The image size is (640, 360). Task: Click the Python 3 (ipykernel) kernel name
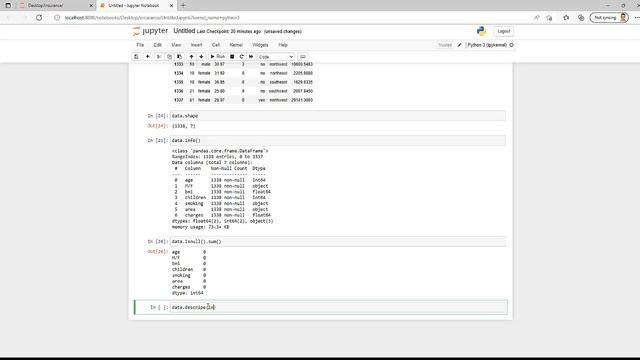click(x=487, y=45)
